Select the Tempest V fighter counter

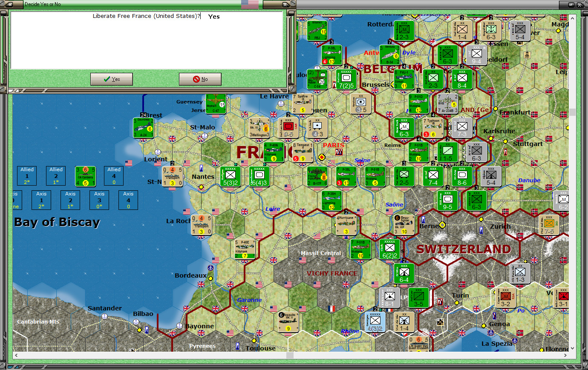coord(303,152)
